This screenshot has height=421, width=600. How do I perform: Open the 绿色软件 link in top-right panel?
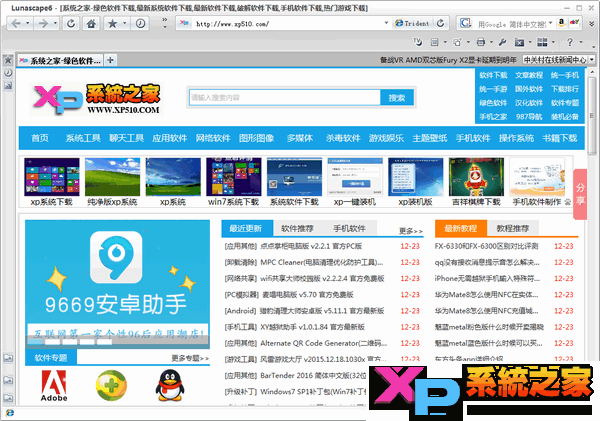pyautogui.click(x=493, y=103)
